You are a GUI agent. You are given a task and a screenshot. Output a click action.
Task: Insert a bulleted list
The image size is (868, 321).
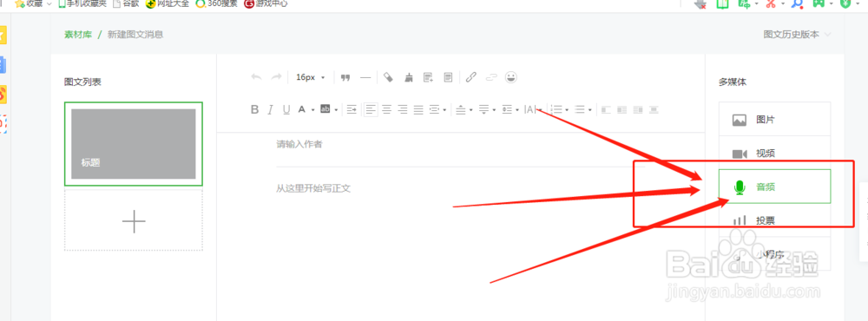580,109
